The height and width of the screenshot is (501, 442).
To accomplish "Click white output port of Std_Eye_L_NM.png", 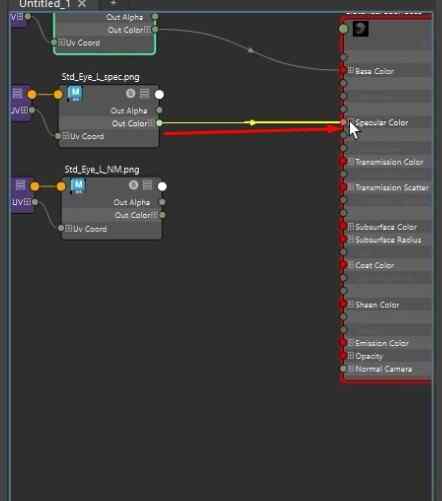I will [162, 186].
